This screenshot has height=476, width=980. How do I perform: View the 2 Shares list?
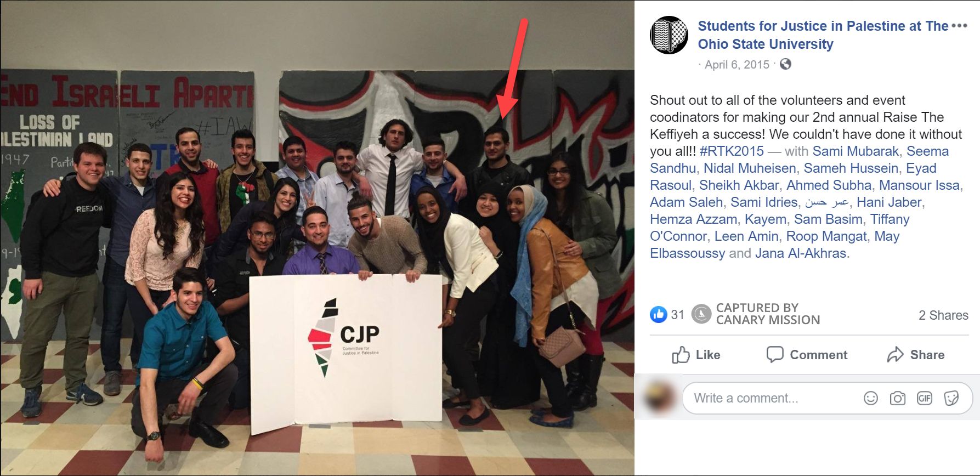point(943,315)
